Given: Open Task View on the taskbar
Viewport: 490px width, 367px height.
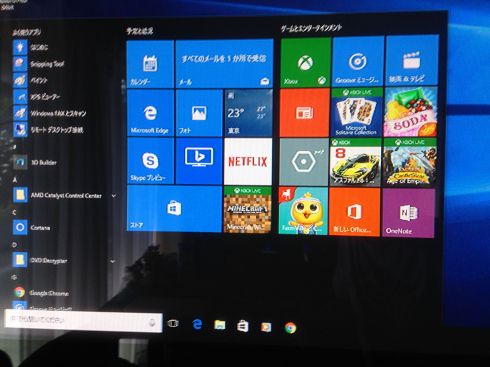Looking at the screenshot, I should pos(173,323).
